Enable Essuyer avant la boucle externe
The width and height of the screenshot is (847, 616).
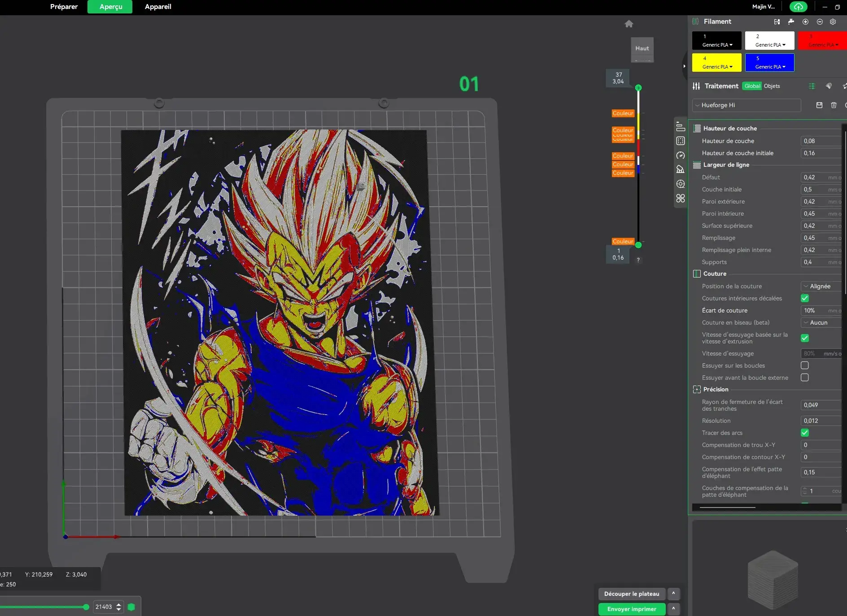pos(805,377)
